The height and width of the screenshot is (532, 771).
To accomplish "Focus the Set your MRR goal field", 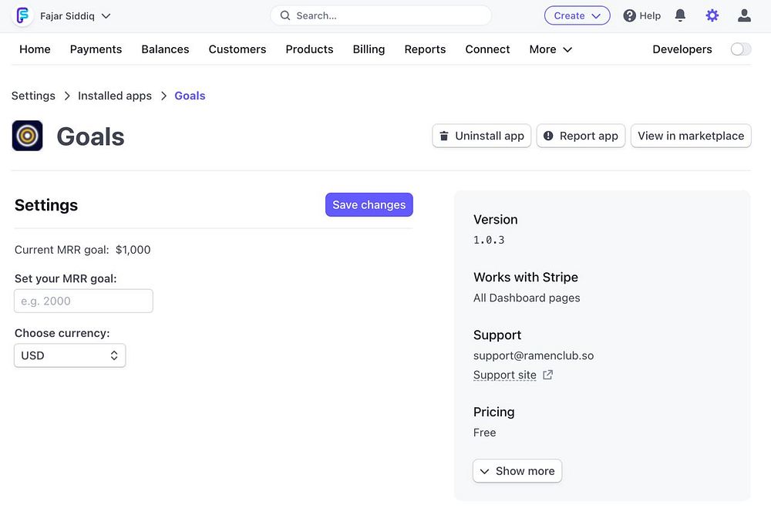I will [83, 301].
